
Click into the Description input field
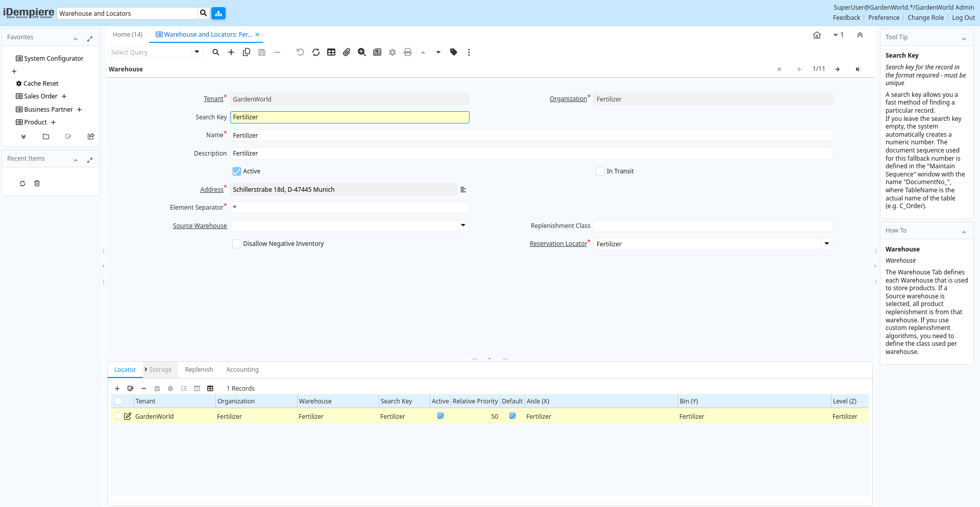click(531, 154)
